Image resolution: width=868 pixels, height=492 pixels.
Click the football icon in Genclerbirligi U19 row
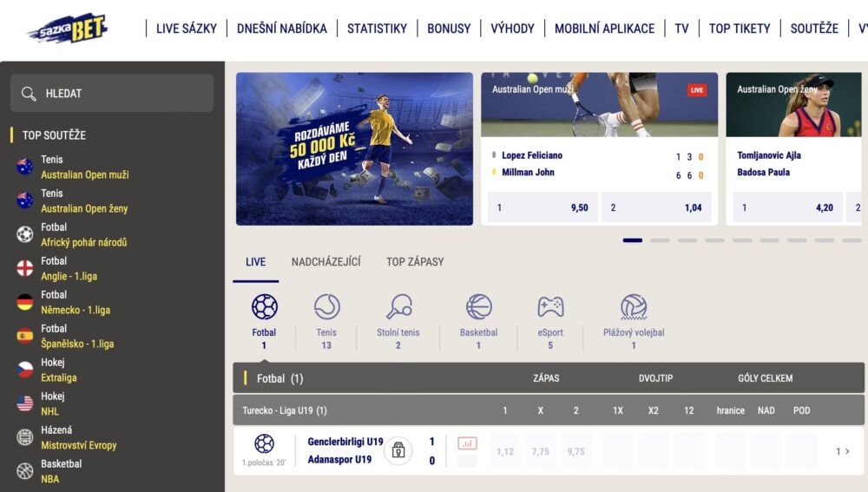click(264, 444)
